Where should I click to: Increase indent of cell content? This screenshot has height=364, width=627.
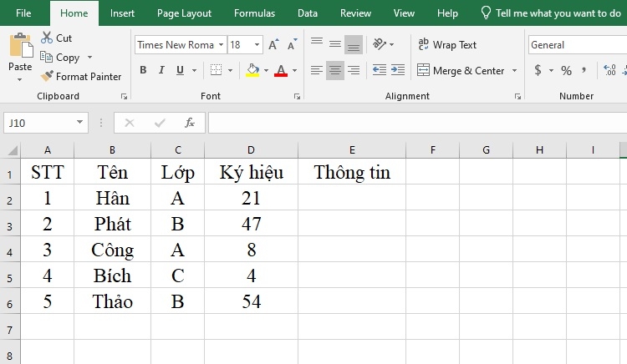[x=398, y=70]
